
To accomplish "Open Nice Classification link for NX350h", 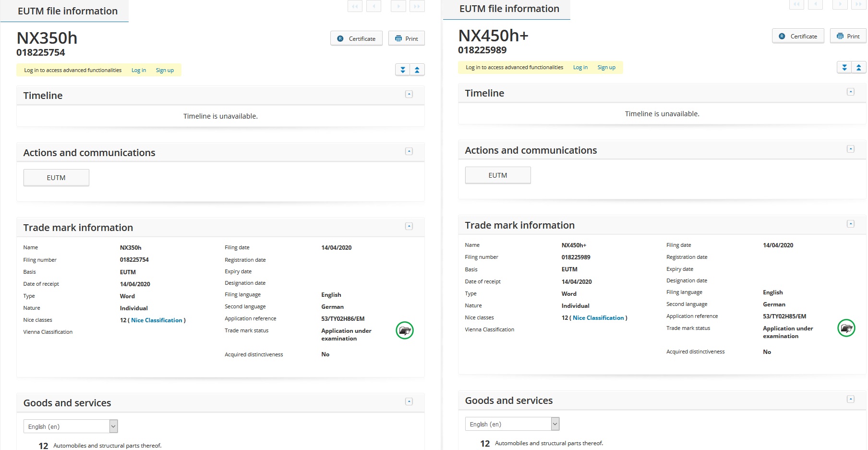I will point(157,320).
